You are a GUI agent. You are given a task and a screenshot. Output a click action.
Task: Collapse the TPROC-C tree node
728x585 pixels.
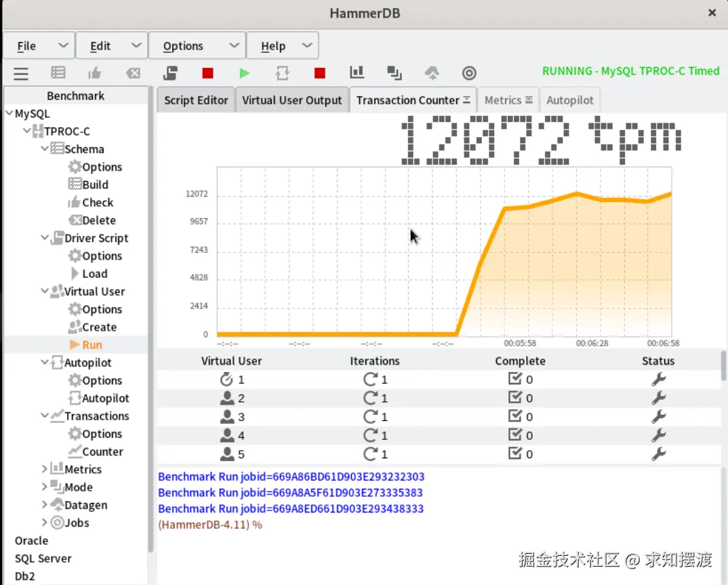click(x=27, y=131)
